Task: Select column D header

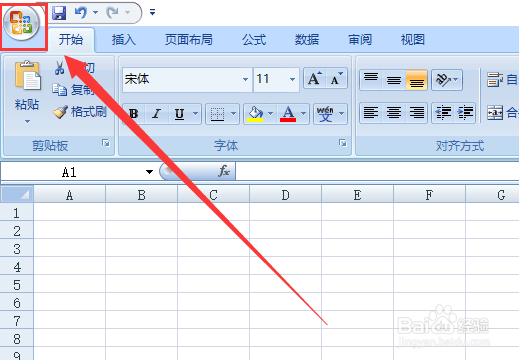Action: pyautogui.click(x=285, y=194)
